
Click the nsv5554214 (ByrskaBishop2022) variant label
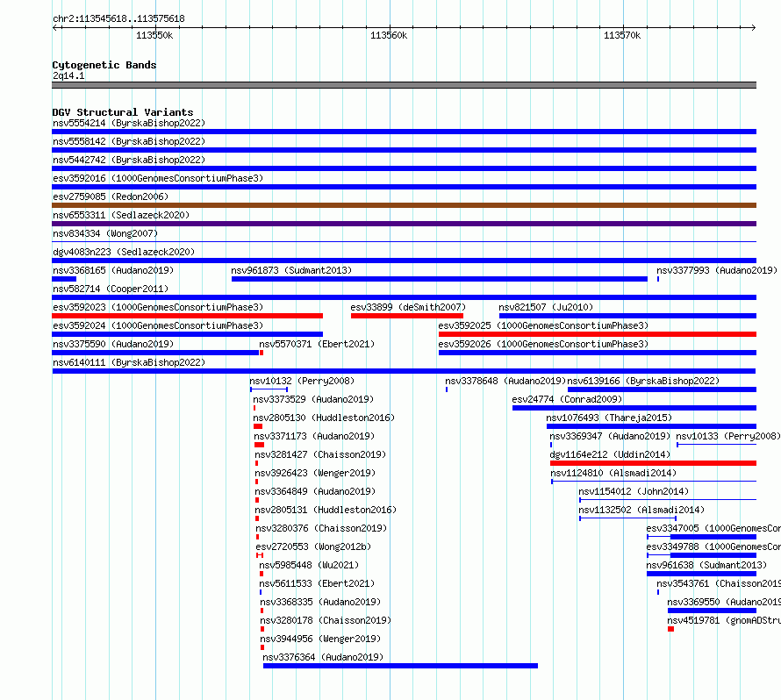point(129,123)
